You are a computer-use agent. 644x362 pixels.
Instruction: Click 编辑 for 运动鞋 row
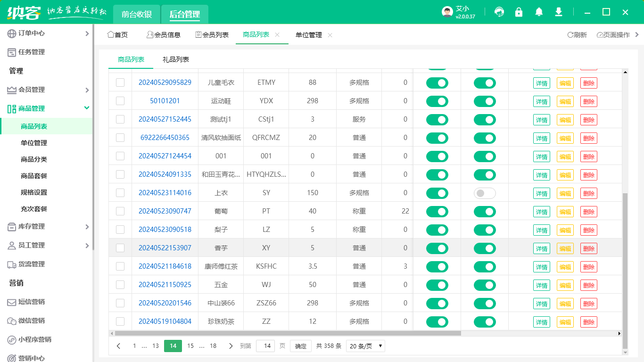point(565,102)
